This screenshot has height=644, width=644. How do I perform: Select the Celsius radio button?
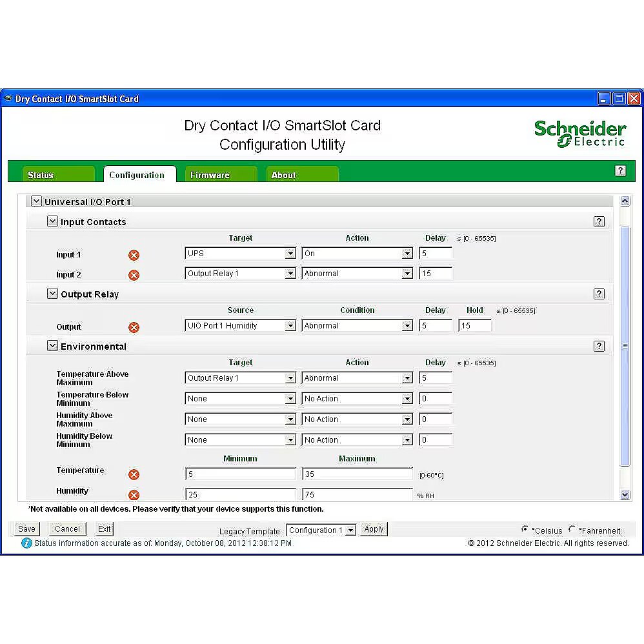point(525,529)
